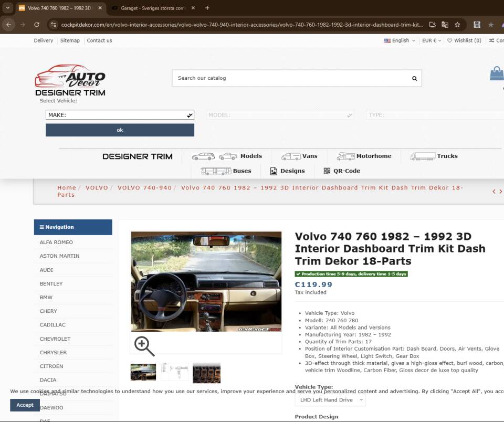Open the Vans menu item
Screen dimensions: 504x422
click(299, 156)
